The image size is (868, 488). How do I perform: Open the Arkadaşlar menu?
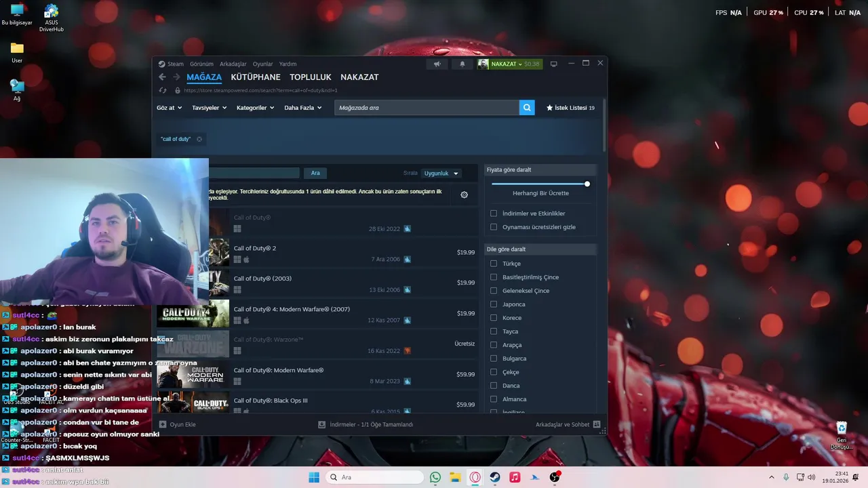point(233,64)
